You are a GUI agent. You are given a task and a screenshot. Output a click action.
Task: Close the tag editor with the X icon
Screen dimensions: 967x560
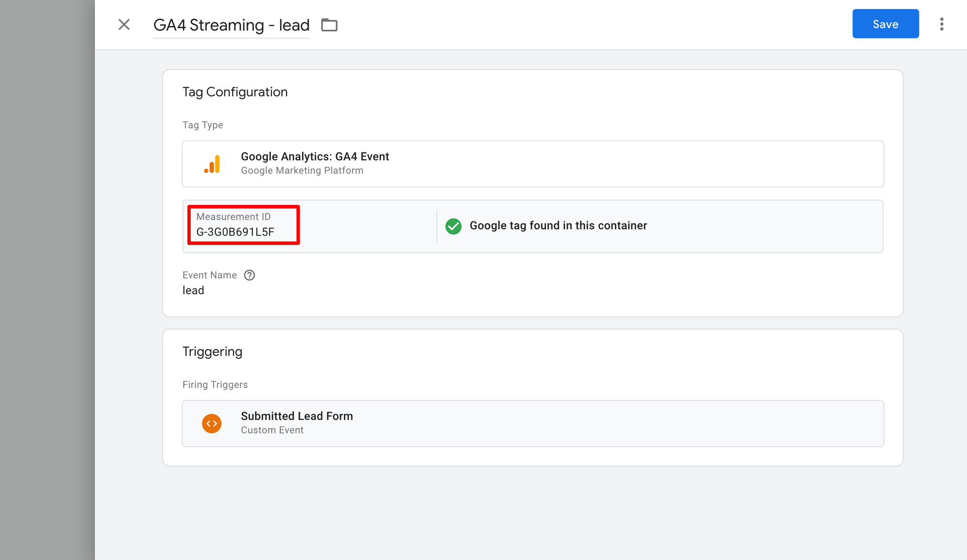pyautogui.click(x=124, y=25)
